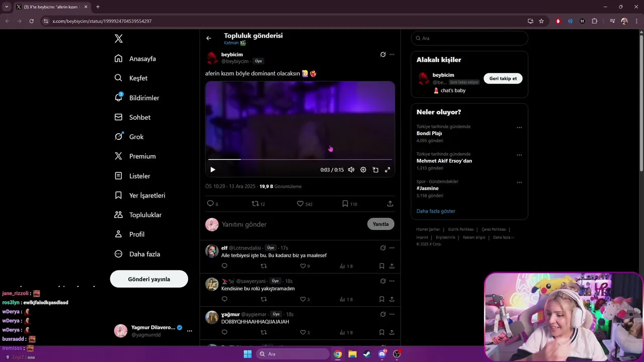The width and height of the screenshot is (644, 362).
Task: Share yağmur's reply
Action: click(x=392, y=332)
